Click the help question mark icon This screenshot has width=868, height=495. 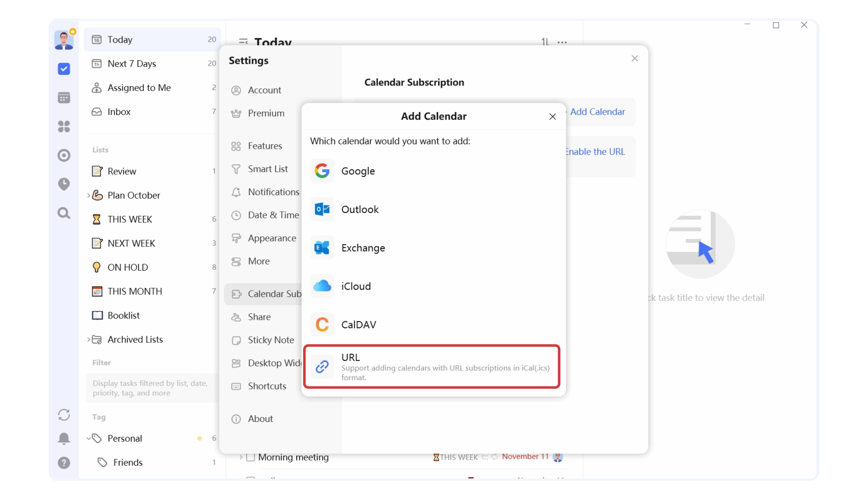tap(64, 463)
